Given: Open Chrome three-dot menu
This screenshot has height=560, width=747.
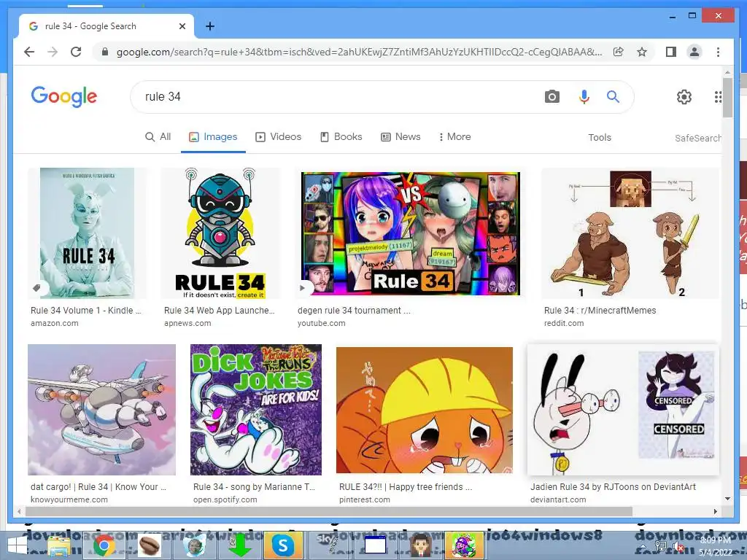Looking at the screenshot, I should click(718, 52).
